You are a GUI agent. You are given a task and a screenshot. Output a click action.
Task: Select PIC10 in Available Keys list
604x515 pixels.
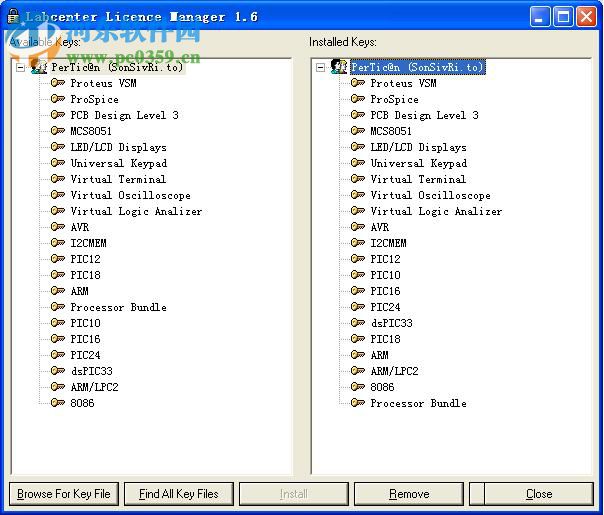pyautogui.click(x=86, y=323)
